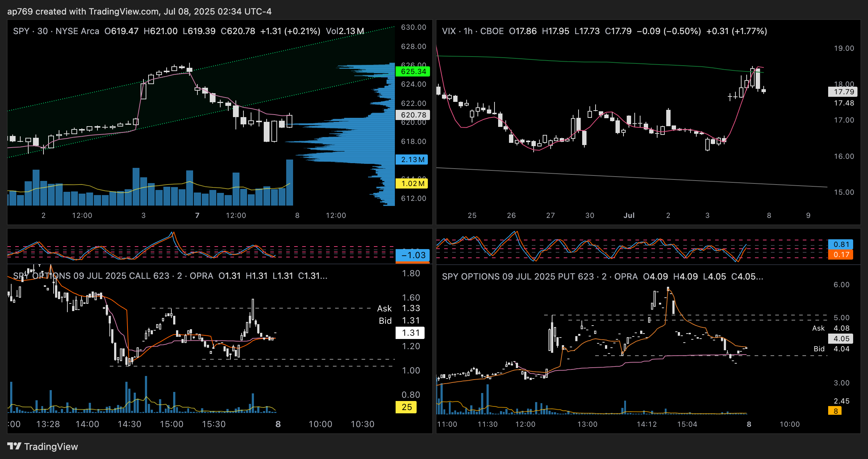Image resolution: width=868 pixels, height=459 pixels.
Task: Click the oscillator value label -1.03
Action: pyautogui.click(x=413, y=255)
